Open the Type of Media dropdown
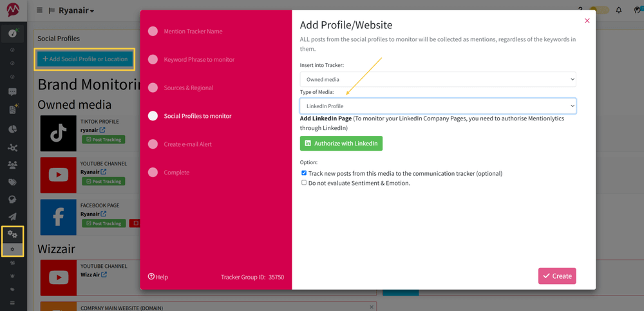 pyautogui.click(x=438, y=106)
